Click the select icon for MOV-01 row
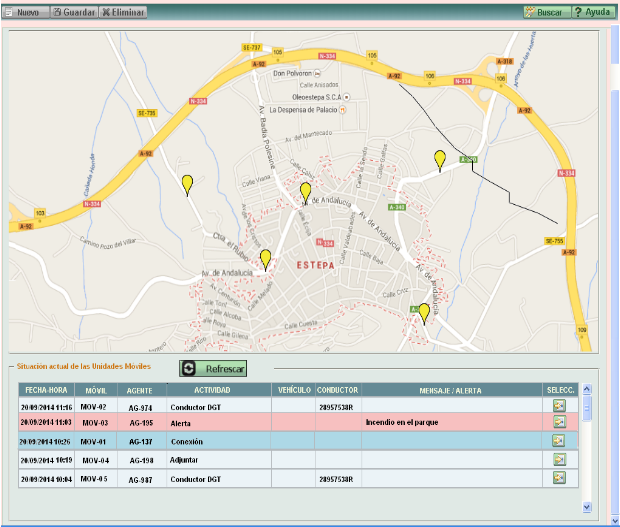 (x=558, y=441)
